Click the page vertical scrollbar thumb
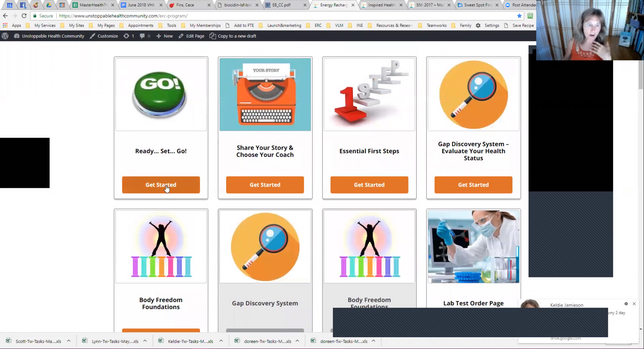The image size is (644, 349). [641, 75]
